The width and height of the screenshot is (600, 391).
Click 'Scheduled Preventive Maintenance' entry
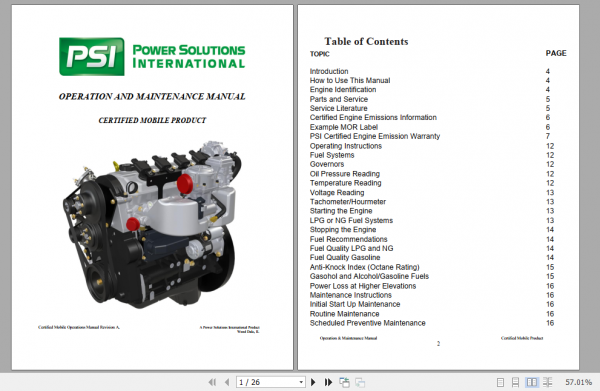[x=367, y=323]
